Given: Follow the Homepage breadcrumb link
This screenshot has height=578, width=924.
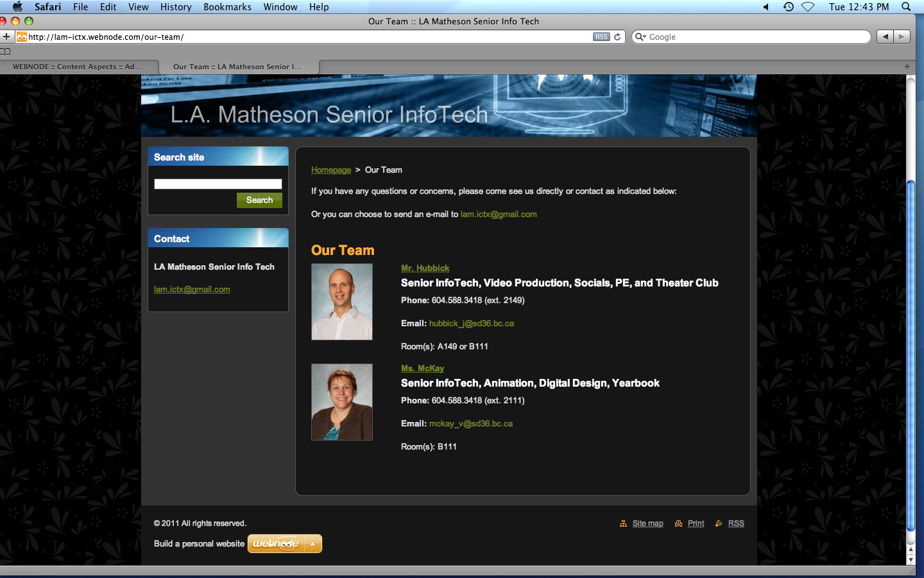Looking at the screenshot, I should point(330,170).
